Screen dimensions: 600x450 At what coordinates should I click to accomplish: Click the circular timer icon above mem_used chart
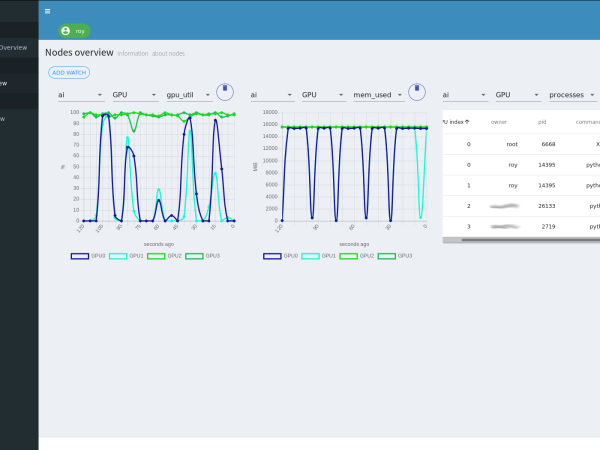click(x=418, y=91)
